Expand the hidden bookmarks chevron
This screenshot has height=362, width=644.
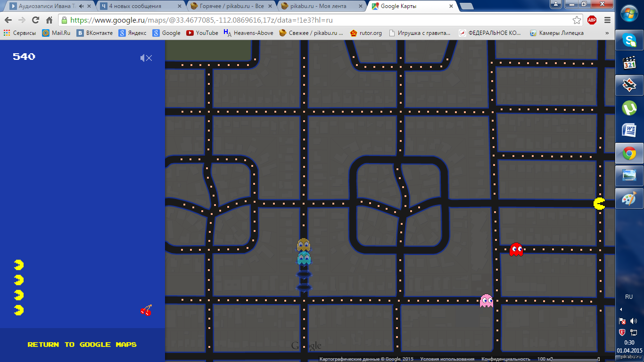pos(607,33)
